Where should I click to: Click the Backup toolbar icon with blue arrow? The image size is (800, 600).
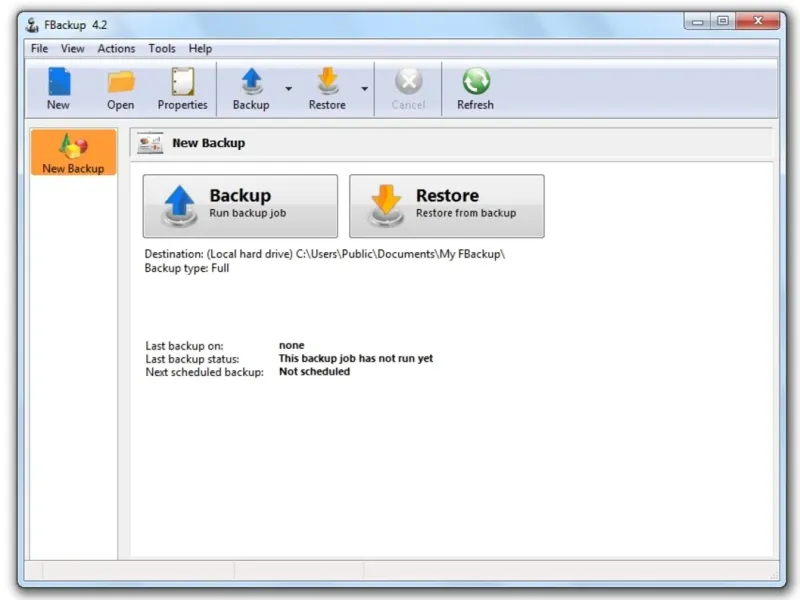(251, 89)
